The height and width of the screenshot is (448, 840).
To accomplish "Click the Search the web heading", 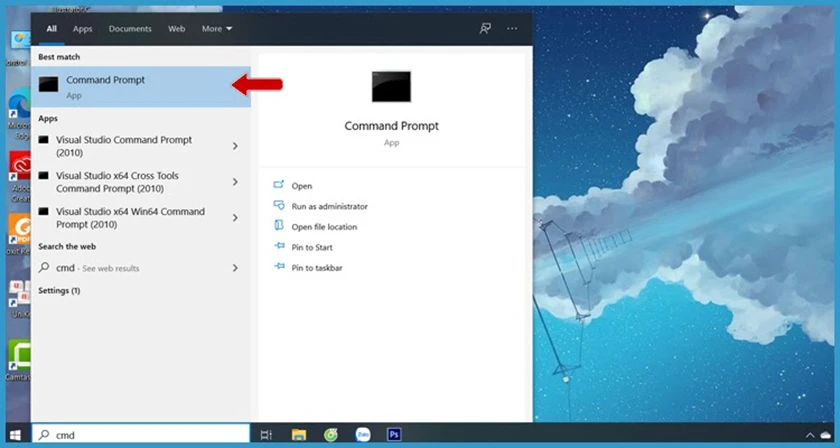I will tap(67, 247).
